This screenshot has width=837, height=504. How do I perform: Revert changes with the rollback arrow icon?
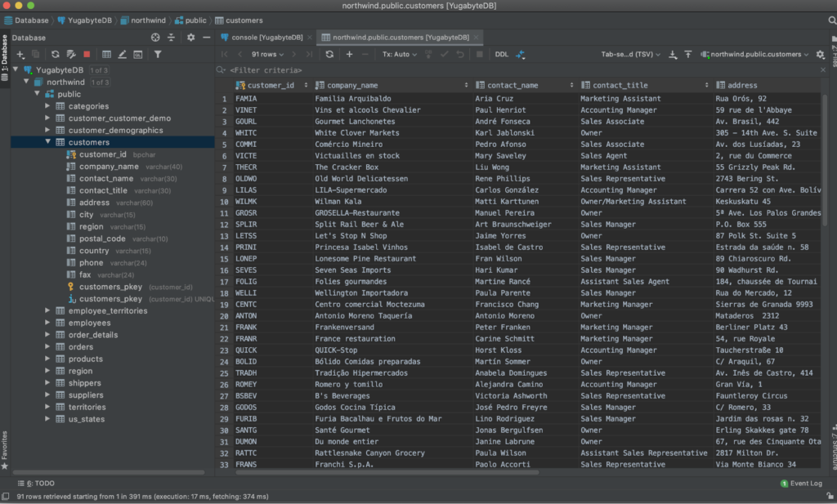(460, 54)
